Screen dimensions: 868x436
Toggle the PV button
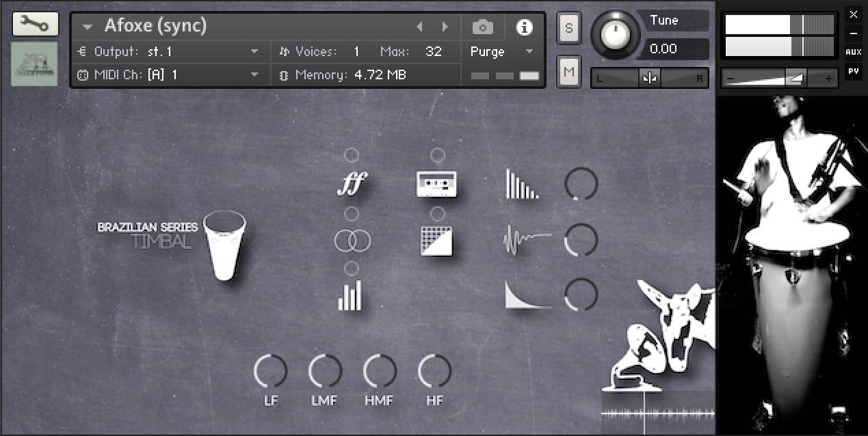(x=853, y=71)
